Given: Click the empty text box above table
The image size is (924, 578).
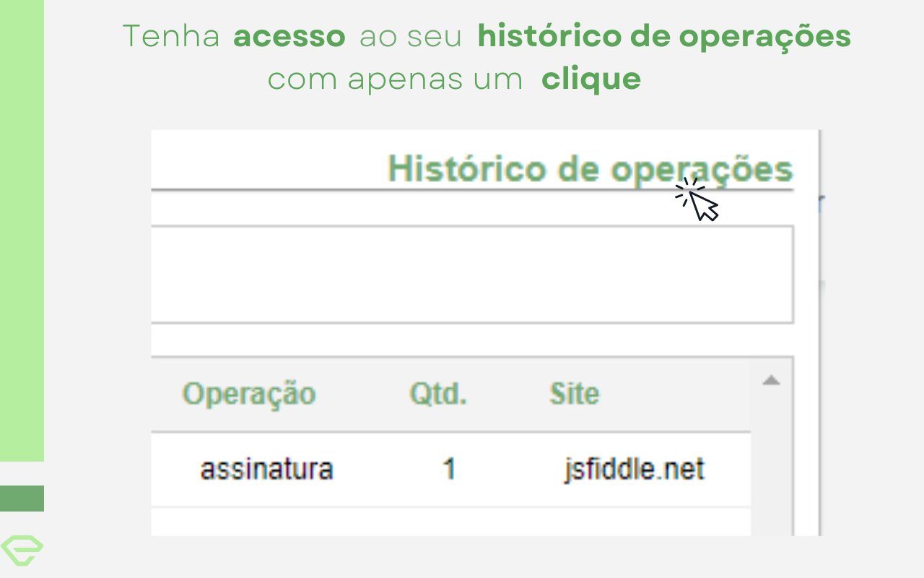Looking at the screenshot, I should click(x=472, y=275).
